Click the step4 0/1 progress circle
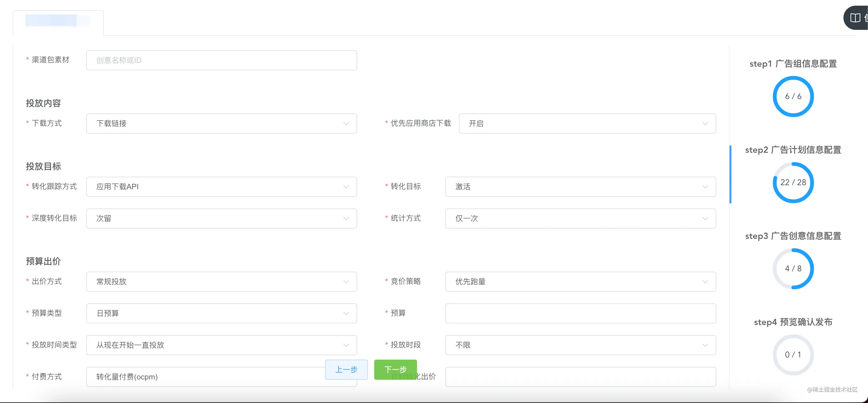Image resolution: width=868 pixels, height=403 pixels. 793,355
